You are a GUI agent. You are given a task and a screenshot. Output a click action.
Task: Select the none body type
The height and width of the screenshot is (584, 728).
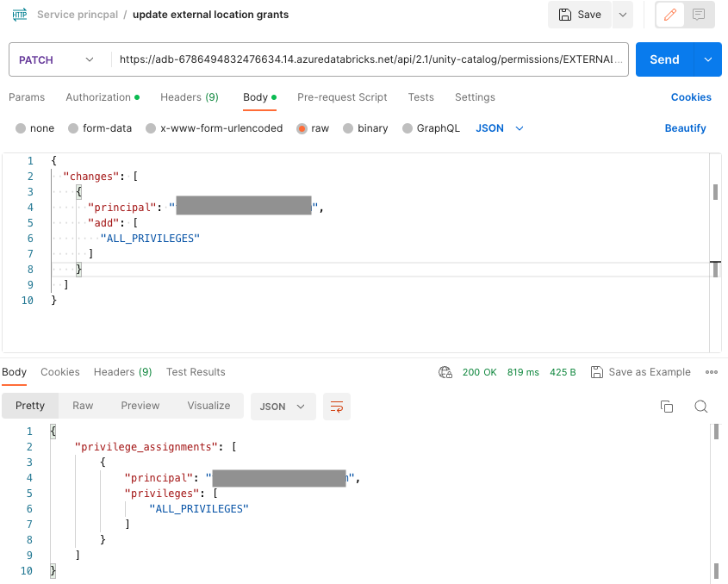(21, 128)
